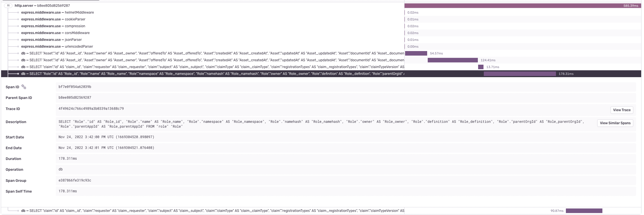Click the Duration value 178.311ms
Image resolution: width=644 pixels, height=215 pixels.
(x=68, y=159)
